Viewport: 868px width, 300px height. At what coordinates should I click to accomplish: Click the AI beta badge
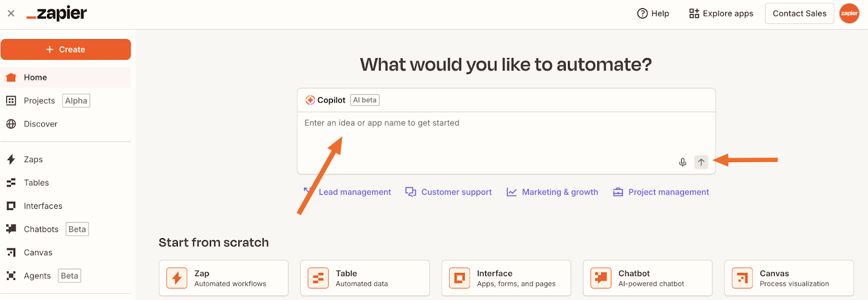[x=365, y=100]
